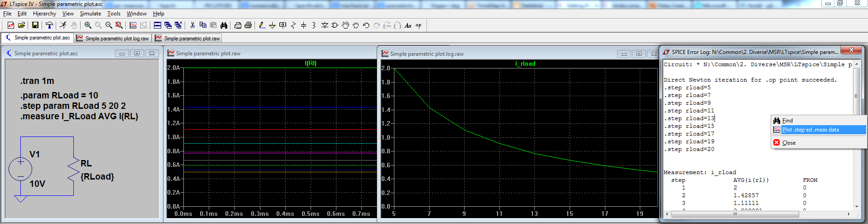
Task: Click the I(Rl) trace label
Action: click(x=311, y=63)
